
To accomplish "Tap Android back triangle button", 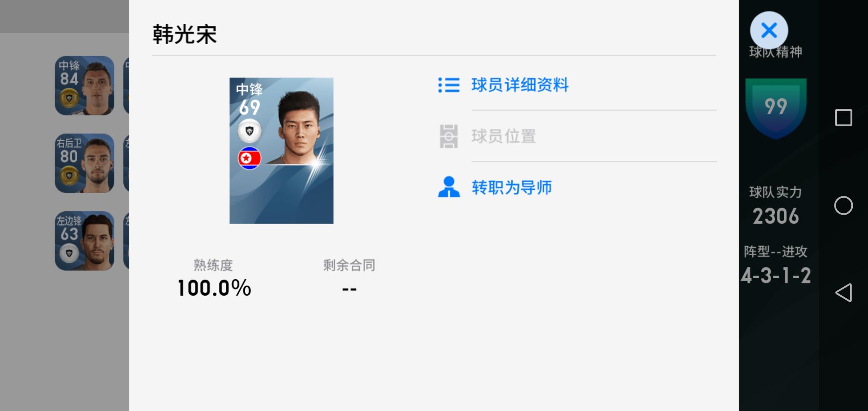I will click(843, 293).
